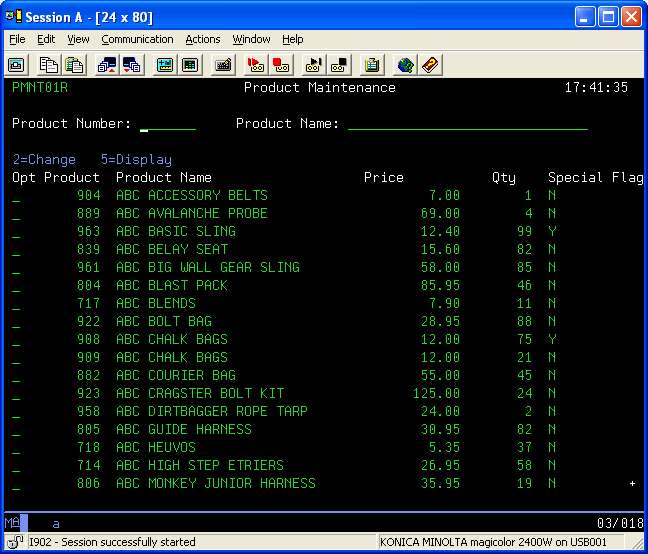Image resolution: width=648 pixels, height=554 pixels.
Task: Click the price 85.95
Action: coord(440,285)
